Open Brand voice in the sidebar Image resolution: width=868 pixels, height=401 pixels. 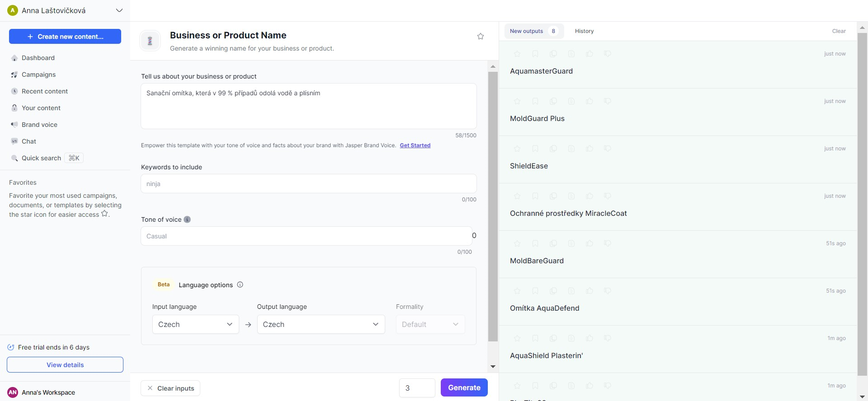[39, 125]
